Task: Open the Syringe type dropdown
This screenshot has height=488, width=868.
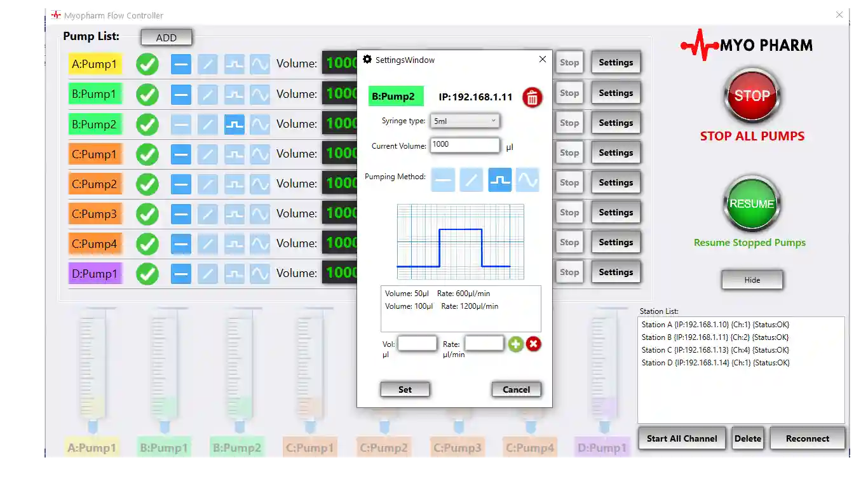Action: point(465,121)
